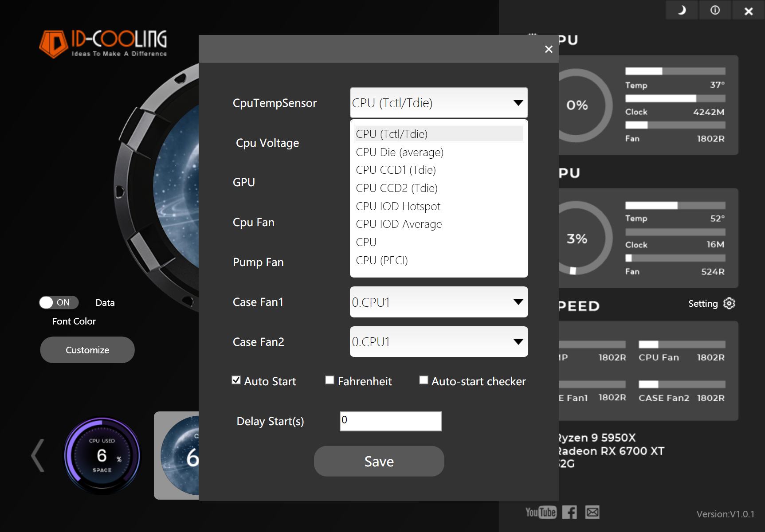Switch to dark mode with the moon icon
765x532 pixels.
tap(681, 10)
